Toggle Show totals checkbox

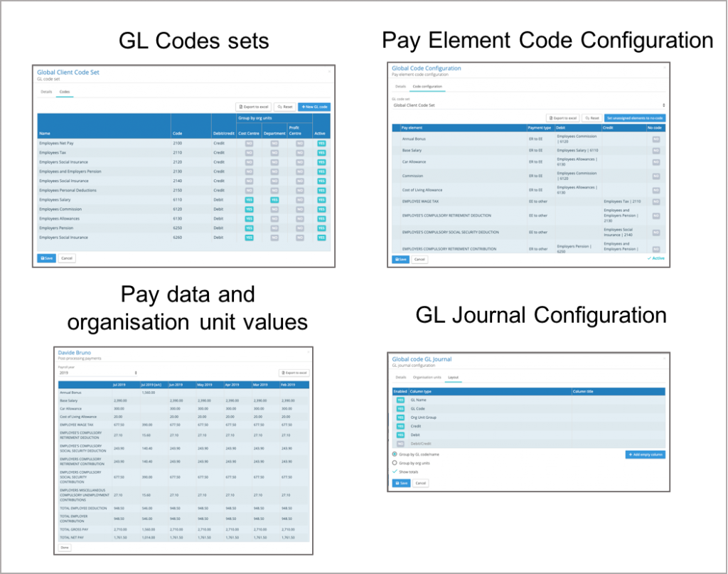point(395,472)
